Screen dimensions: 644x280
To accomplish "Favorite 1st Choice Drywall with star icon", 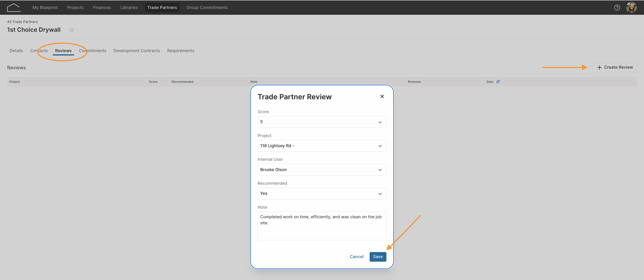I will tap(72, 30).
